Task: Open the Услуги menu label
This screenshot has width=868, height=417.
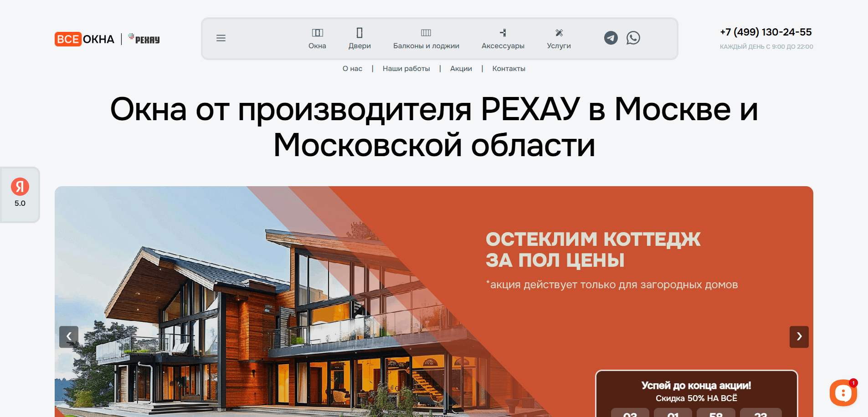Action: [559, 46]
